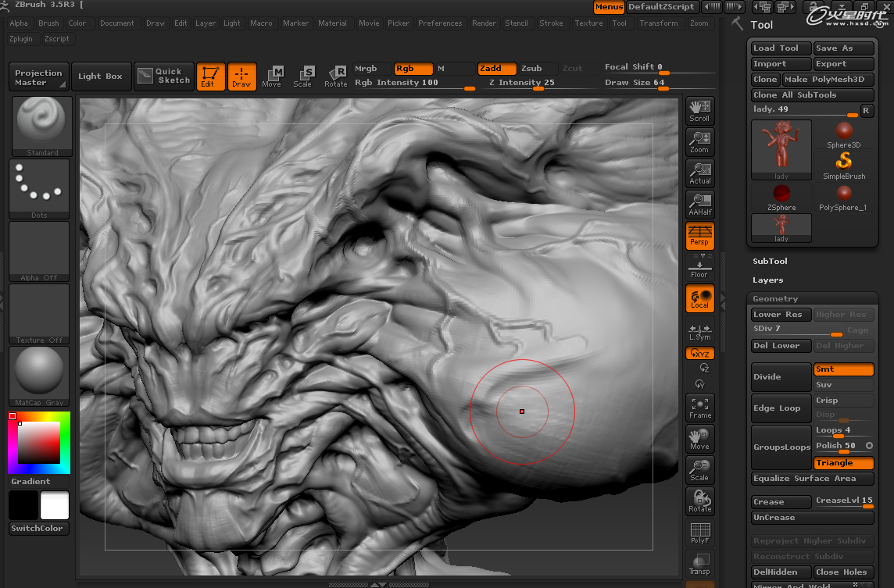Click the L.Sym icon
894x588 pixels.
699,332
